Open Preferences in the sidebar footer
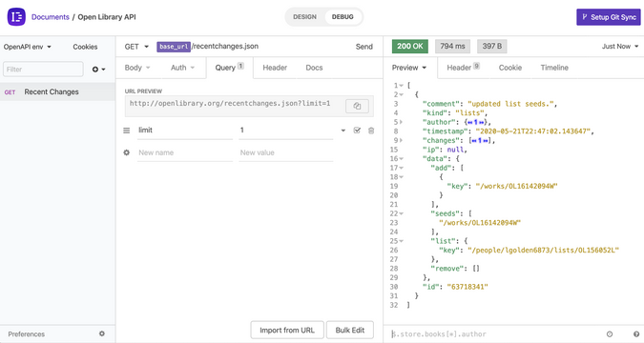 [x=27, y=334]
